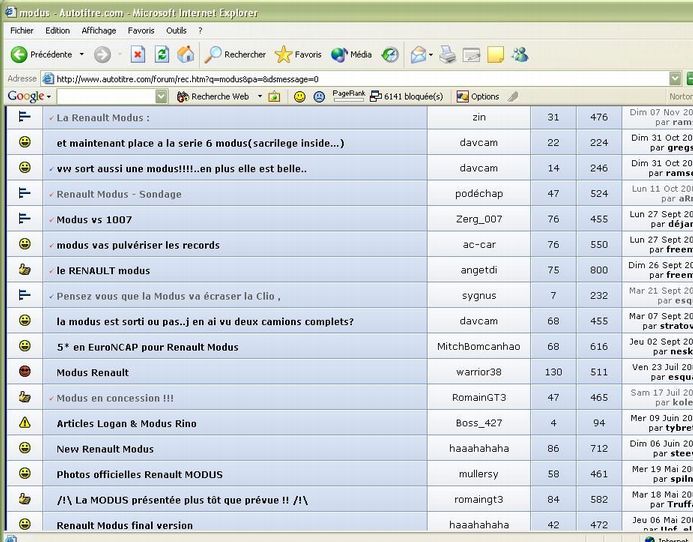The image size is (693, 542).
Task: Click the Google toolbar search-site icon
Action: (274, 96)
